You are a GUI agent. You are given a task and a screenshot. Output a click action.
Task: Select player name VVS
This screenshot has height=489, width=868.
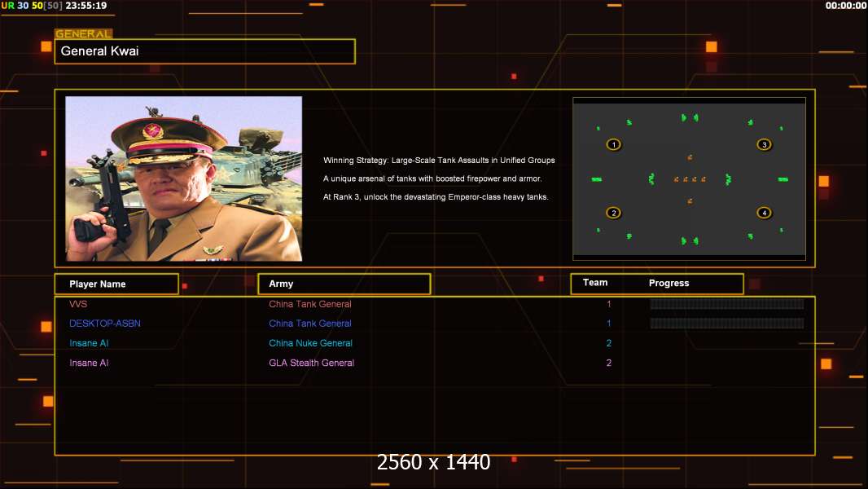click(x=78, y=304)
